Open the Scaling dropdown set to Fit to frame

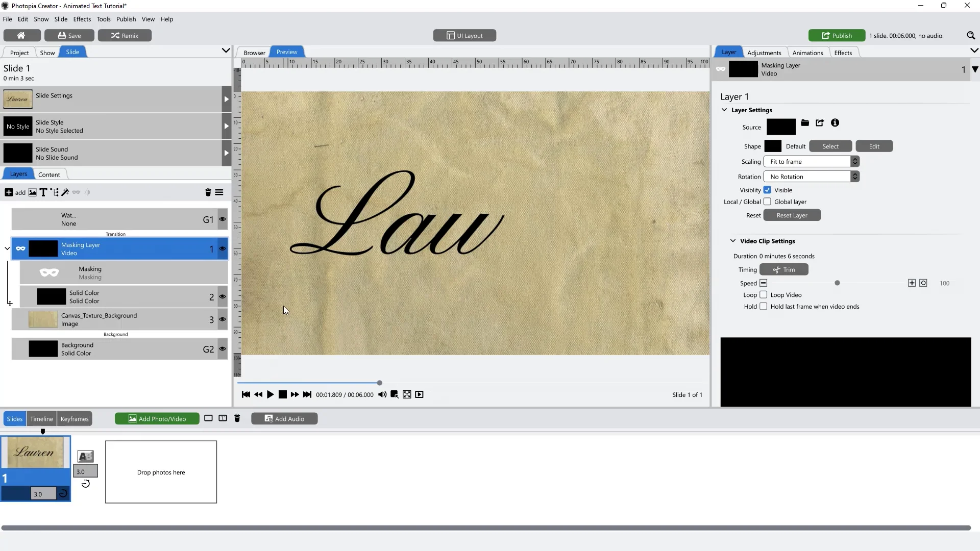[x=811, y=161]
